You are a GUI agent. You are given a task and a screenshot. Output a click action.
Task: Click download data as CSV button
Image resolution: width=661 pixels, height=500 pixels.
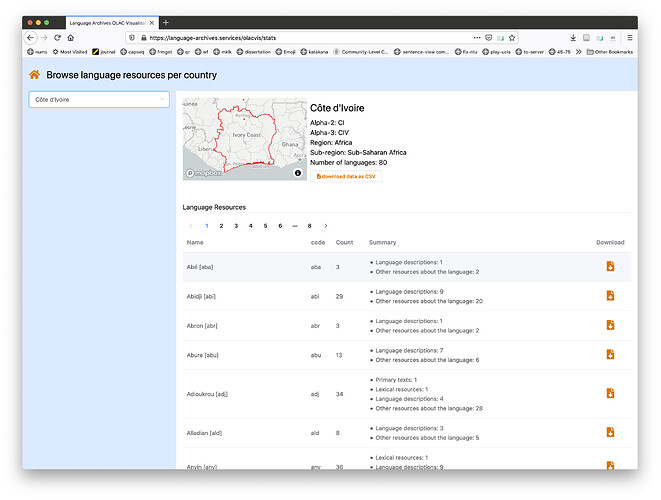pyautogui.click(x=346, y=176)
